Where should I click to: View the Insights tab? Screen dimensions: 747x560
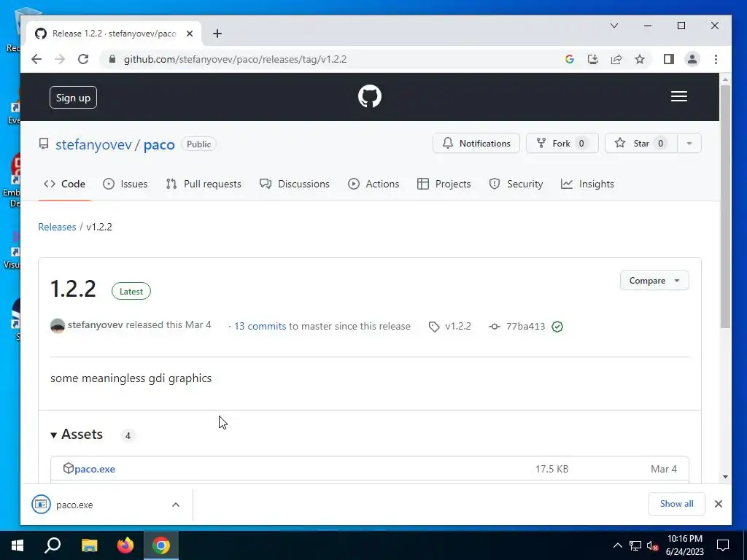(587, 184)
